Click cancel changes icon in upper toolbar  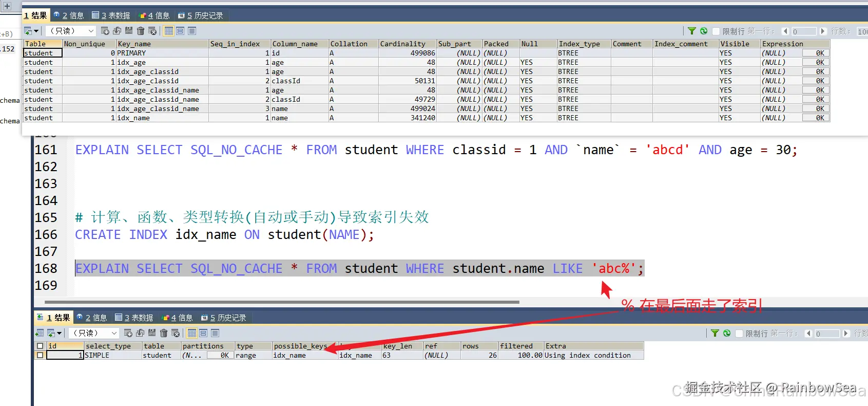coord(152,31)
